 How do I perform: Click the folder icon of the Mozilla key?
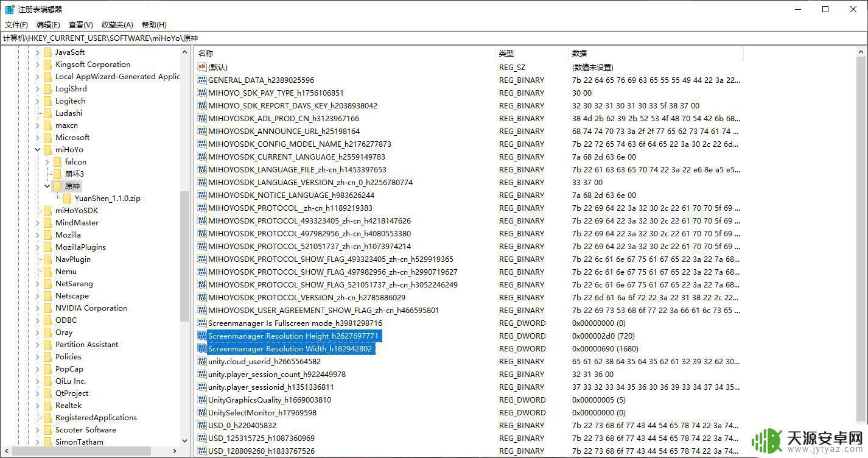pos(47,234)
